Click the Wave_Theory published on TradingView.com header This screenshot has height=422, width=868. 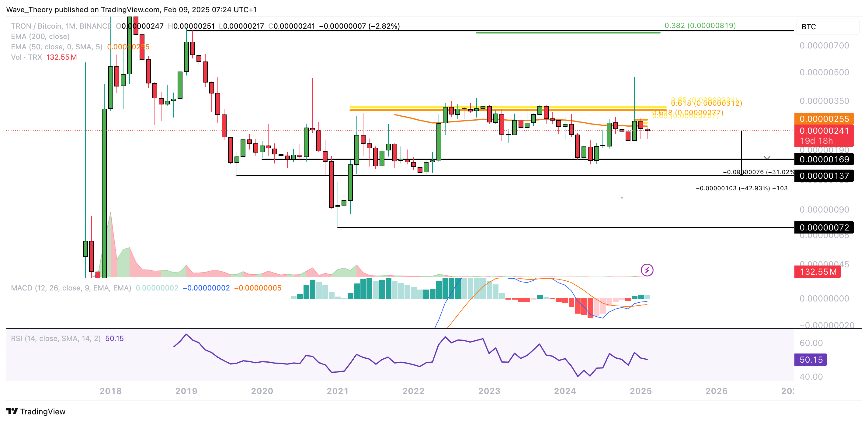(x=131, y=9)
